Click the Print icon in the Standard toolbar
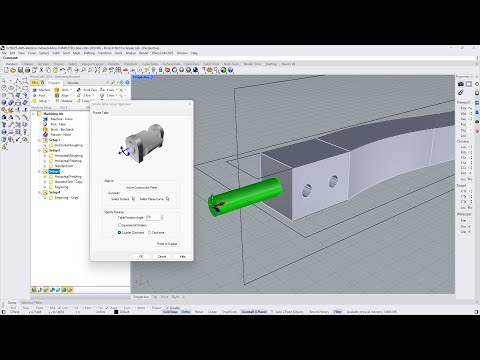 point(27,70)
